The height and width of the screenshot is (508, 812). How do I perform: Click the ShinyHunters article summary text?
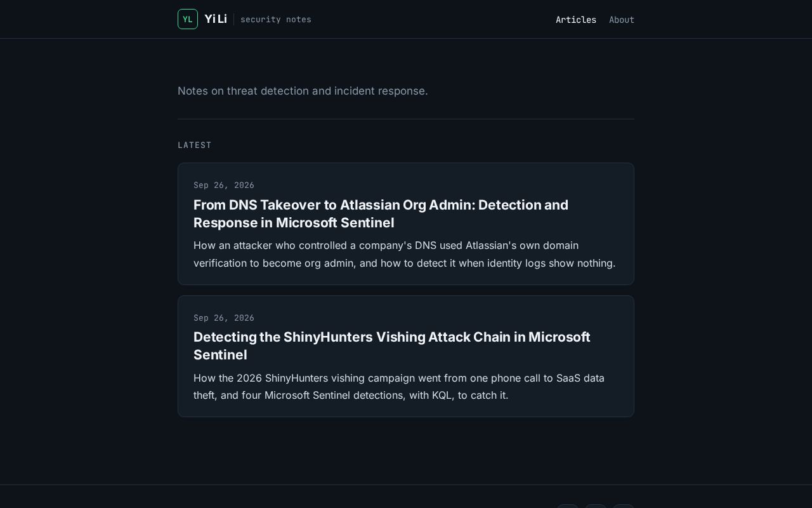(399, 386)
